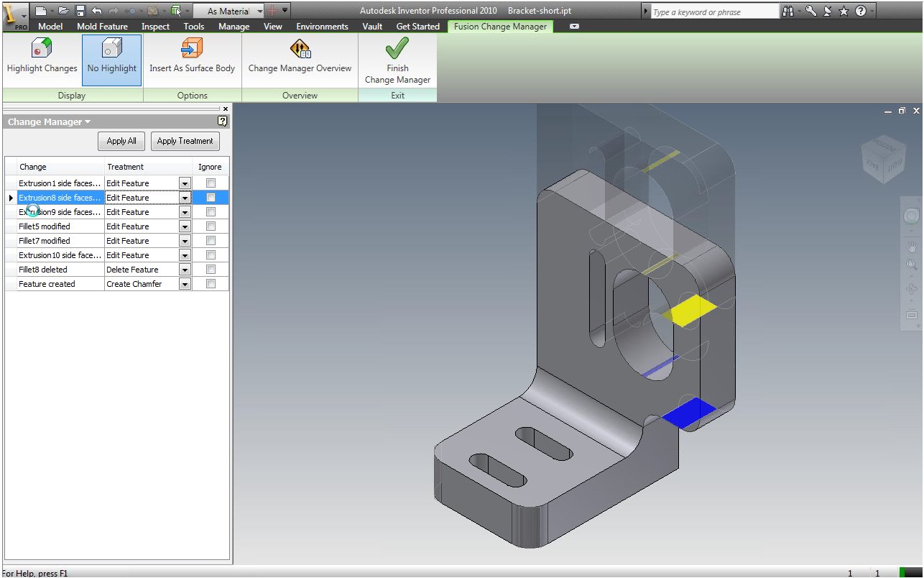Viewport: 924px width, 578px height.
Task: Open Treatment dropdown for Extrusion9 row
Action: click(185, 212)
